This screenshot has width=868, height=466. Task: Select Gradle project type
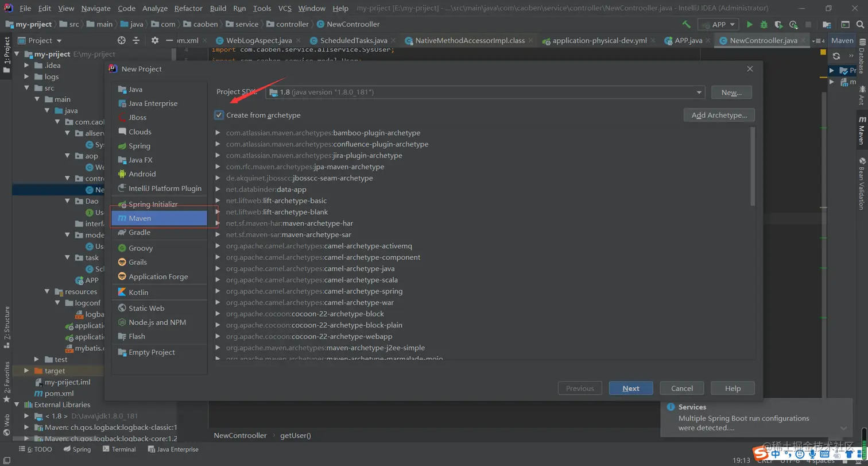tap(160, 232)
